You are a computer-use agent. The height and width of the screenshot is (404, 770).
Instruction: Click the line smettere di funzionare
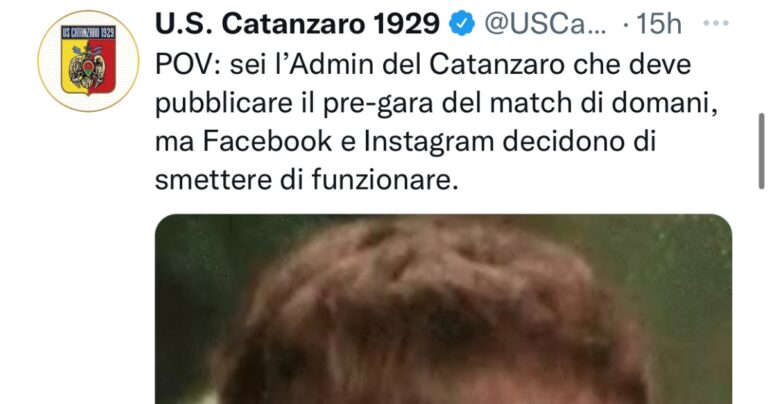pos(306,180)
